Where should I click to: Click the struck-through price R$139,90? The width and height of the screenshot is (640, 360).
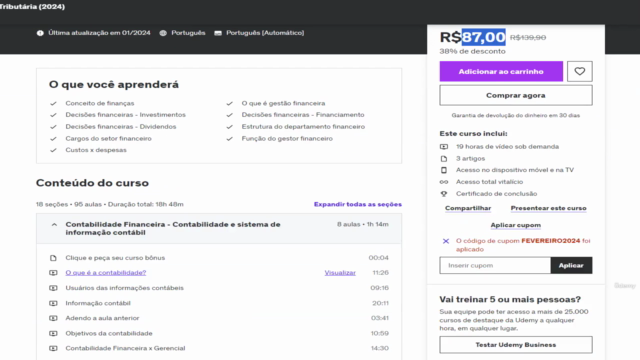[x=528, y=38]
